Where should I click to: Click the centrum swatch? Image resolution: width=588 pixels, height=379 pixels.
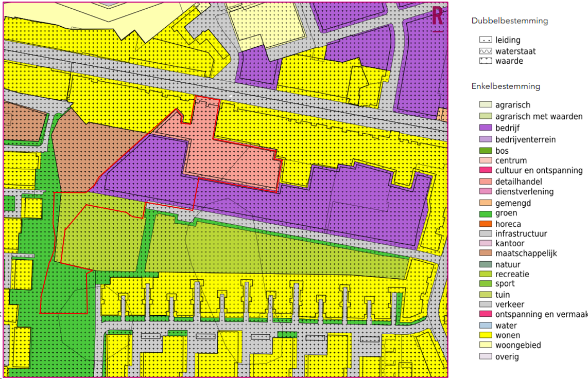[x=486, y=160]
